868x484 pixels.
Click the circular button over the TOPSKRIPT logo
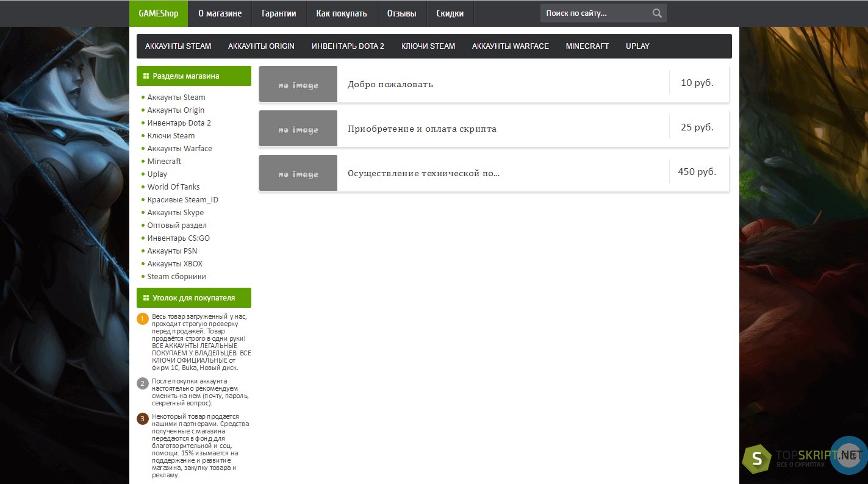(848, 455)
